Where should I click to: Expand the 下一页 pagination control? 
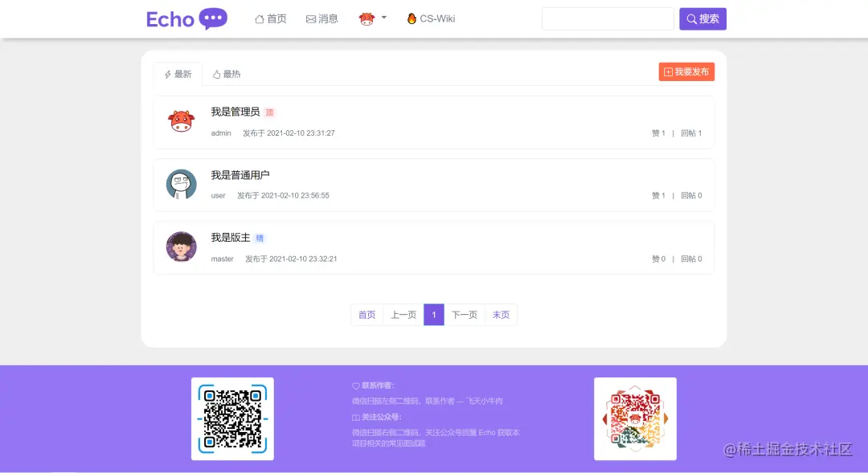(465, 315)
